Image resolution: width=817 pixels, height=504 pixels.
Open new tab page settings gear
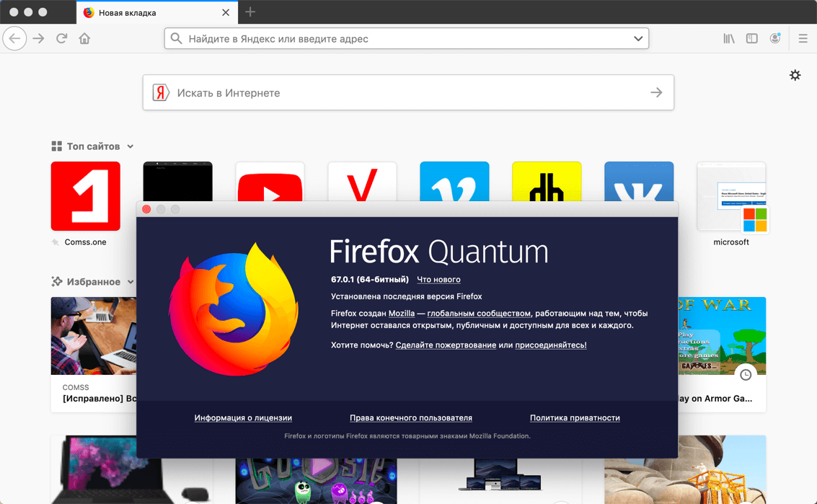click(x=795, y=75)
